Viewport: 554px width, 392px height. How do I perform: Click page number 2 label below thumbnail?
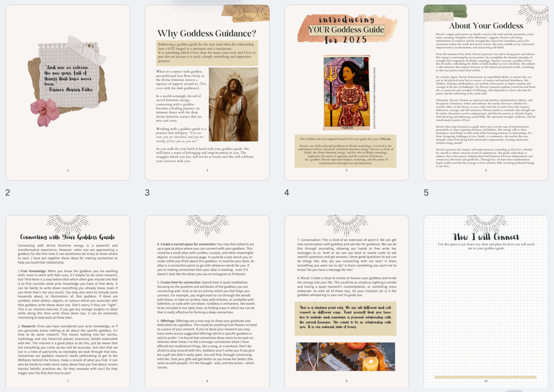8,193
